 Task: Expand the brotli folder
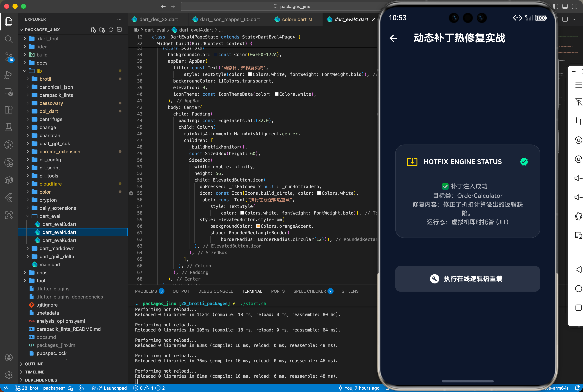point(45,79)
